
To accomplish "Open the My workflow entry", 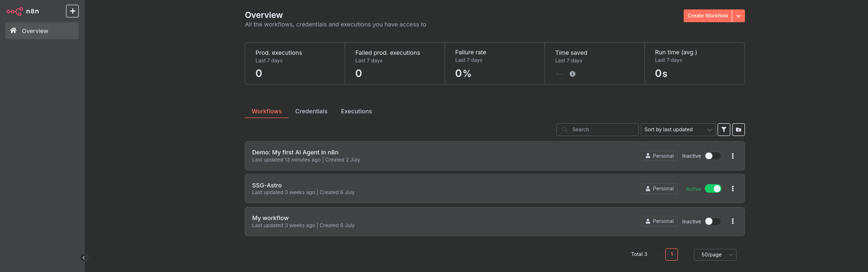I will 270,218.
